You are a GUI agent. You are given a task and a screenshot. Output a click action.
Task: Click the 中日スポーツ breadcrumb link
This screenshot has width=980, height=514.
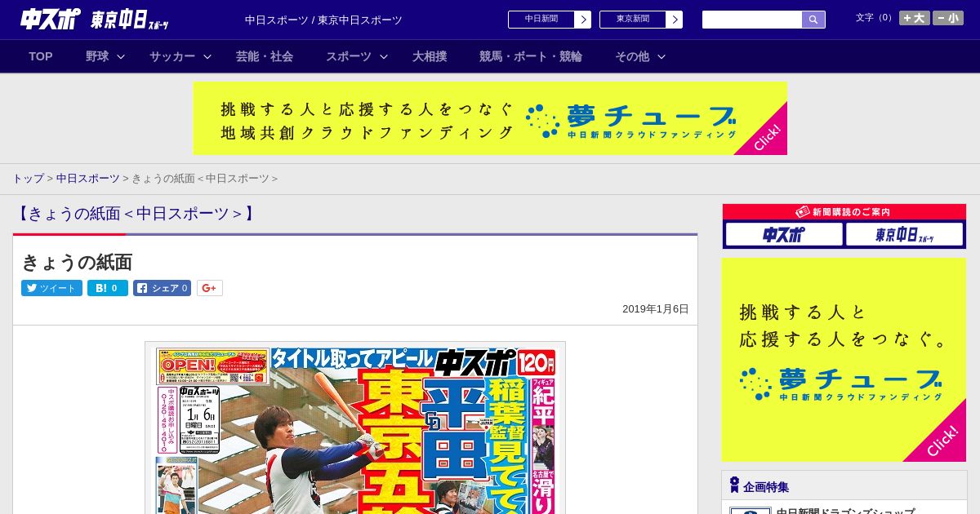(x=87, y=179)
